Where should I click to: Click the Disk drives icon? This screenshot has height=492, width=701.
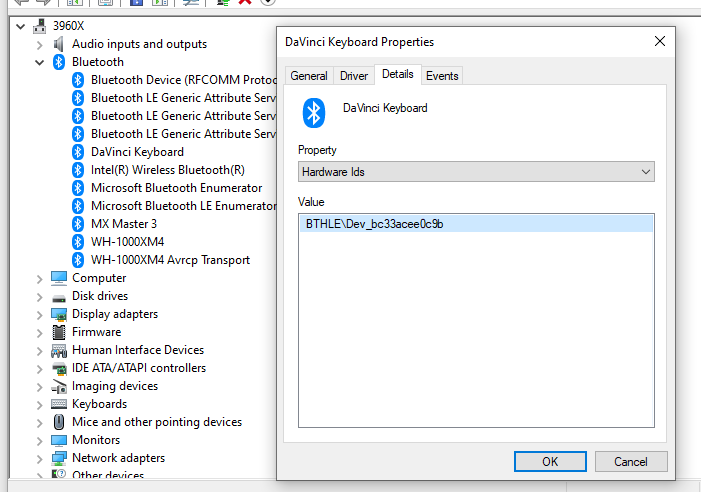click(x=59, y=298)
